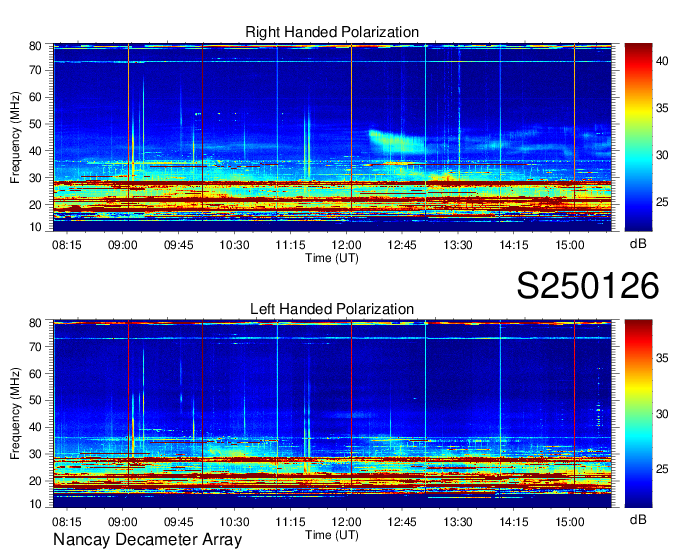This screenshot has width=680, height=552.
Task: Click the 10:30 tick of right-handed plot
Action: (235, 245)
